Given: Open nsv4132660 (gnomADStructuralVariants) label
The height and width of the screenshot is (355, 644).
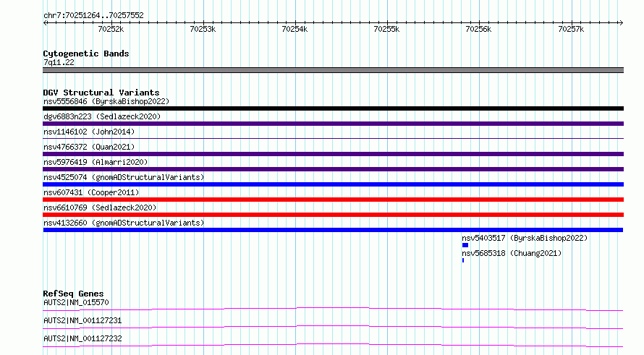Looking at the screenshot, I should pyautogui.click(x=124, y=223).
